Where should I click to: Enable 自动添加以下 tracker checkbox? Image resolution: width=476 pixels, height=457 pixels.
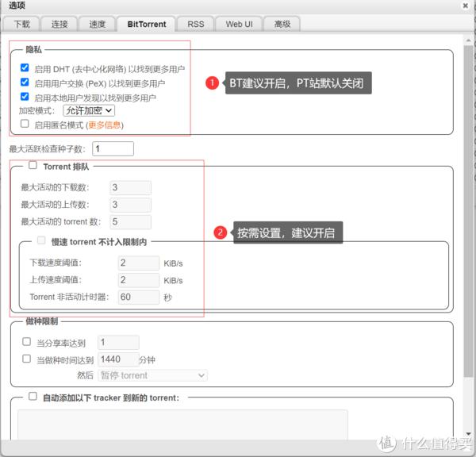33,396
